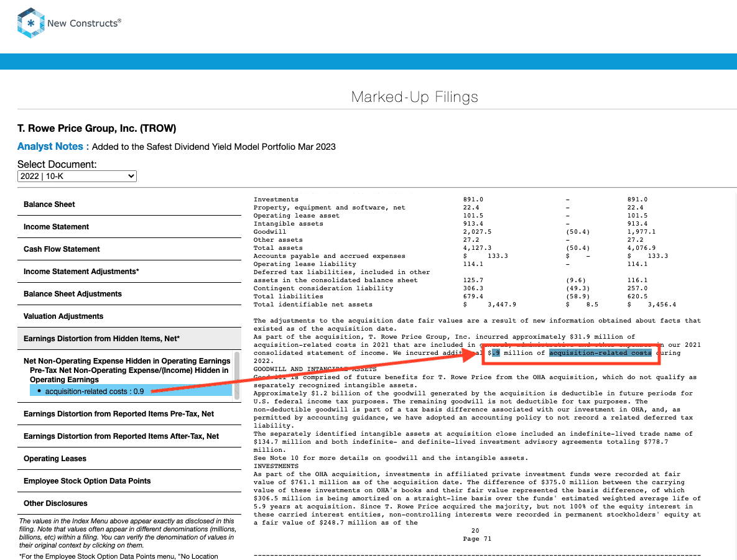Select Net Non-Operating Expense Hidden in Operating Earnings
The width and height of the screenshot is (737, 560).
pos(127,361)
